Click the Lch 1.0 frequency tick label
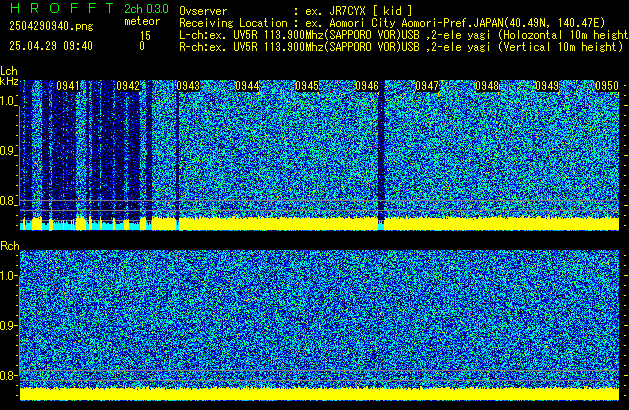This screenshot has width=629, height=410. coord(7,101)
